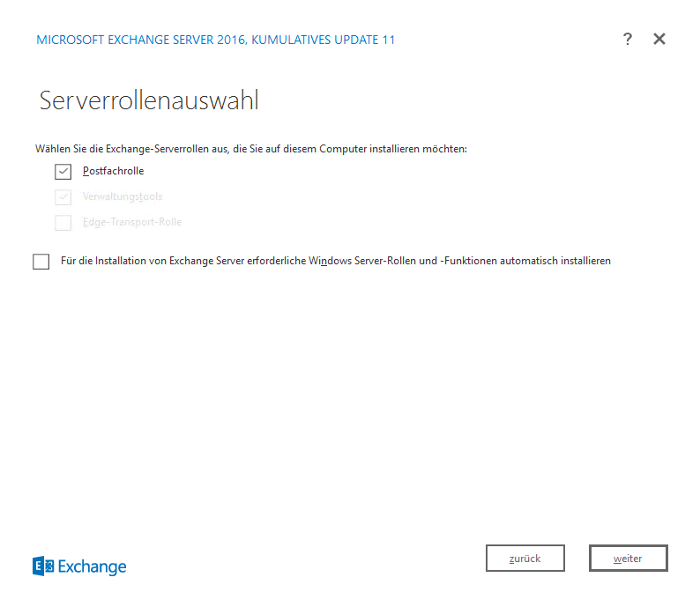Select the Postfachrolle label text
The height and width of the screenshot is (607, 700).
coord(114,171)
